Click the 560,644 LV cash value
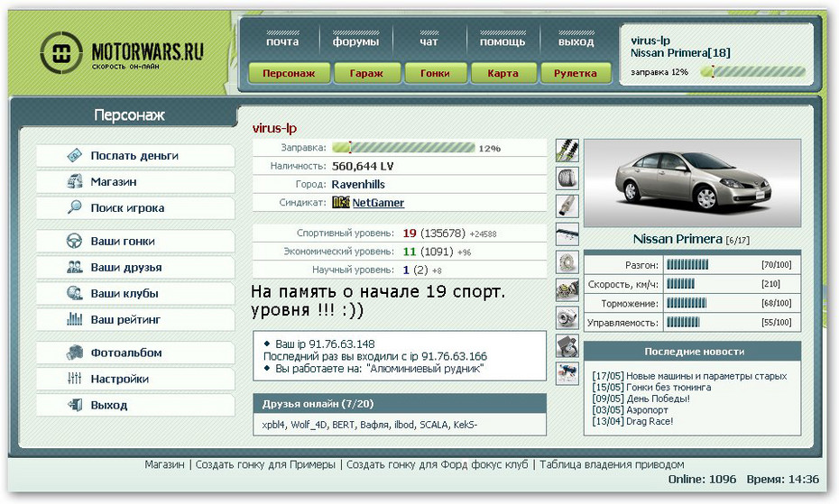 pyautogui.click(x=363, y=166)
